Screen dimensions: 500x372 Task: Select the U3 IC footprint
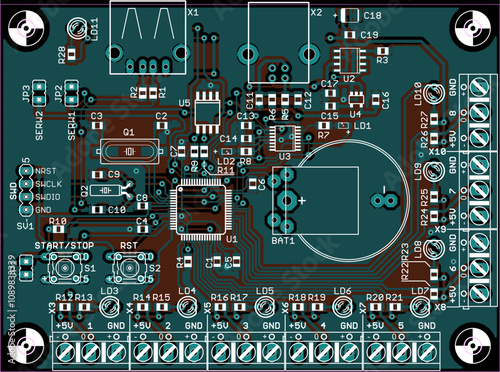point(284,137)
